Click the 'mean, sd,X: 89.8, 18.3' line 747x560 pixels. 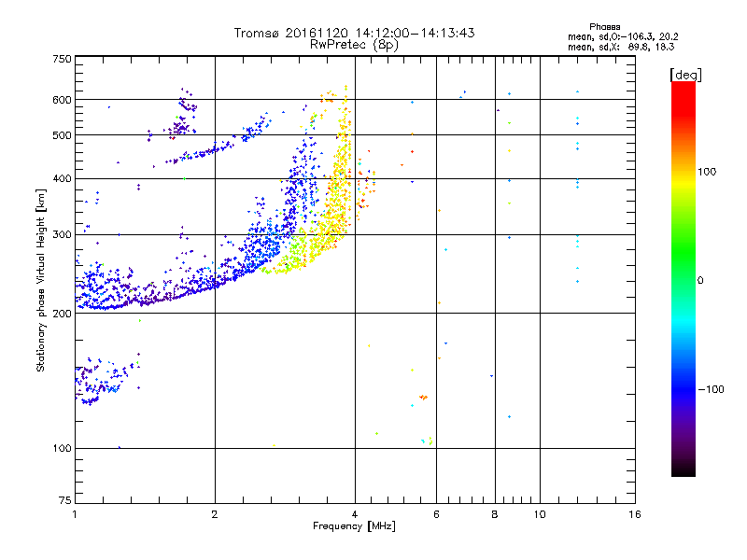click(621, 47)
